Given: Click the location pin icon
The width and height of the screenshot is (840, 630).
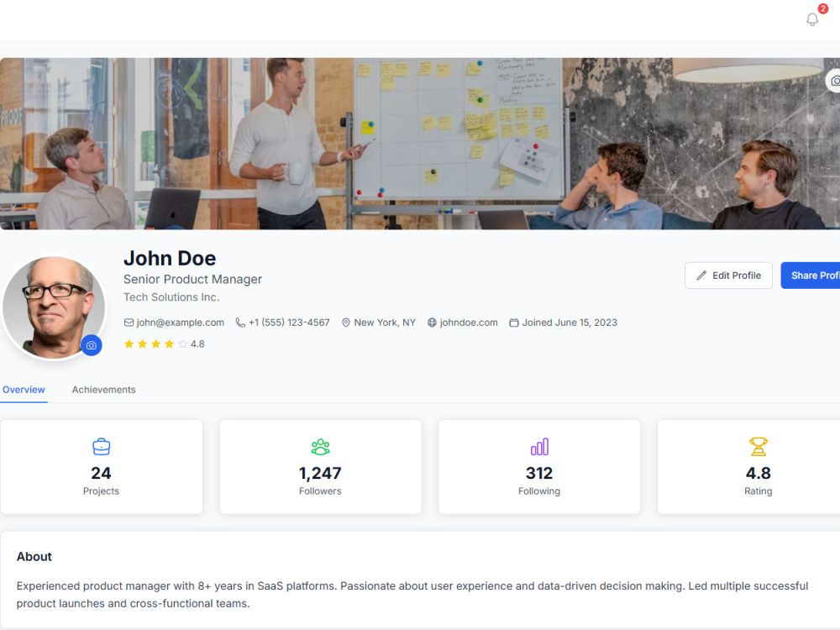Looking at the screenshot, I should coord(346,323).
